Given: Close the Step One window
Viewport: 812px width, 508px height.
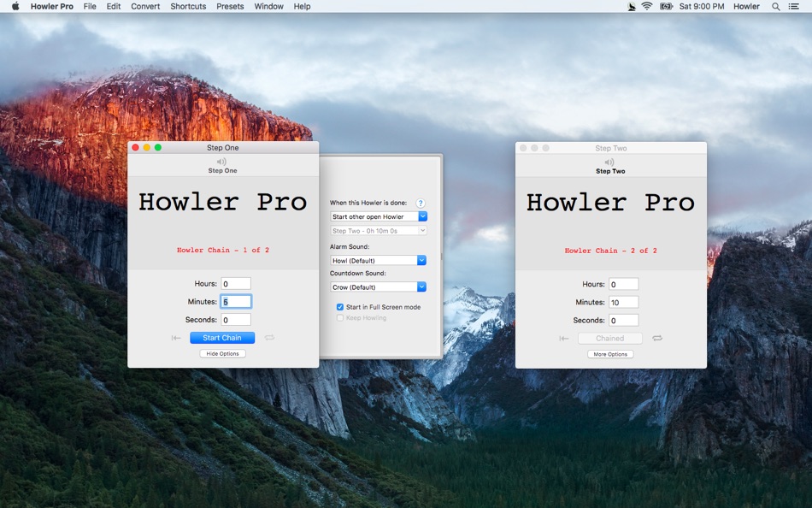Looking at the screenshot, I should 136,148.
